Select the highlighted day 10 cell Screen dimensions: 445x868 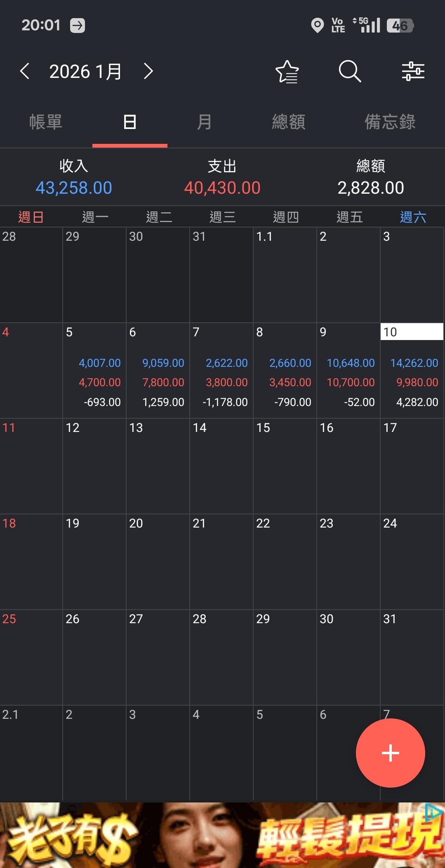pyautogui.click(x=412, y=370)
